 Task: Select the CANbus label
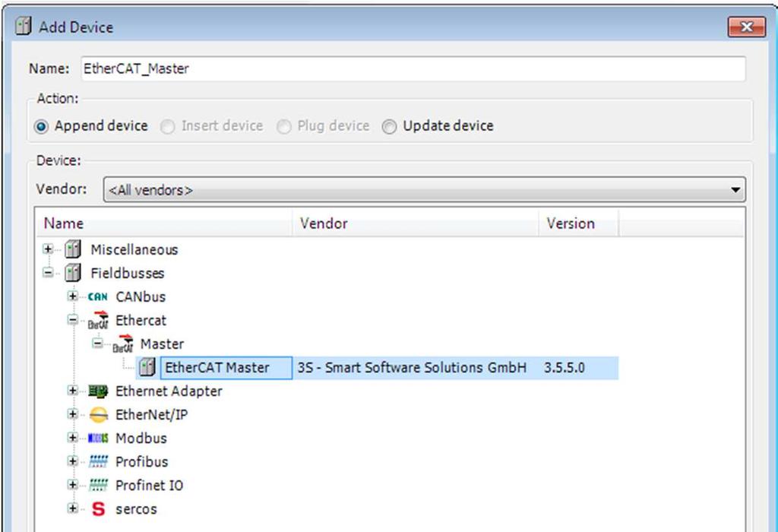141,296
